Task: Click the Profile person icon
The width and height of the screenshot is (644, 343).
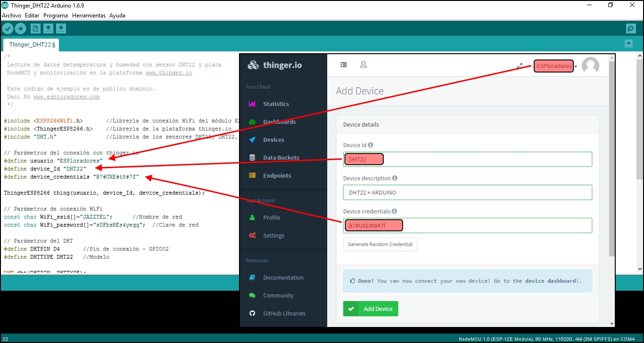Action: [252, 218]
